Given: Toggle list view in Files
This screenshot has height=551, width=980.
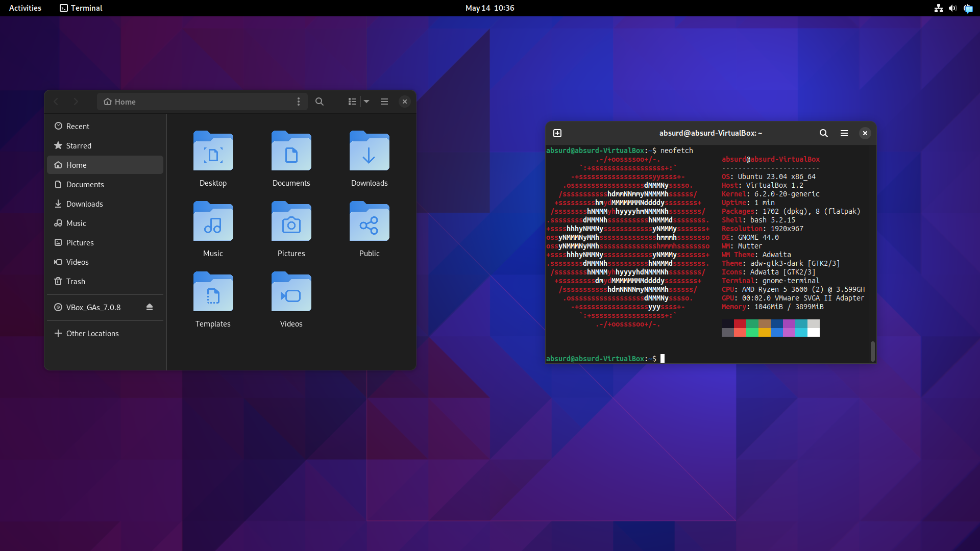Looking at the screenshot, I should pyautogui.click(x=352, y=102).
